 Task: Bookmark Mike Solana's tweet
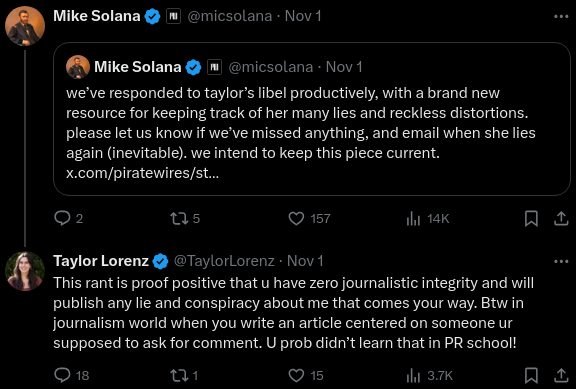tap(531, 219)
